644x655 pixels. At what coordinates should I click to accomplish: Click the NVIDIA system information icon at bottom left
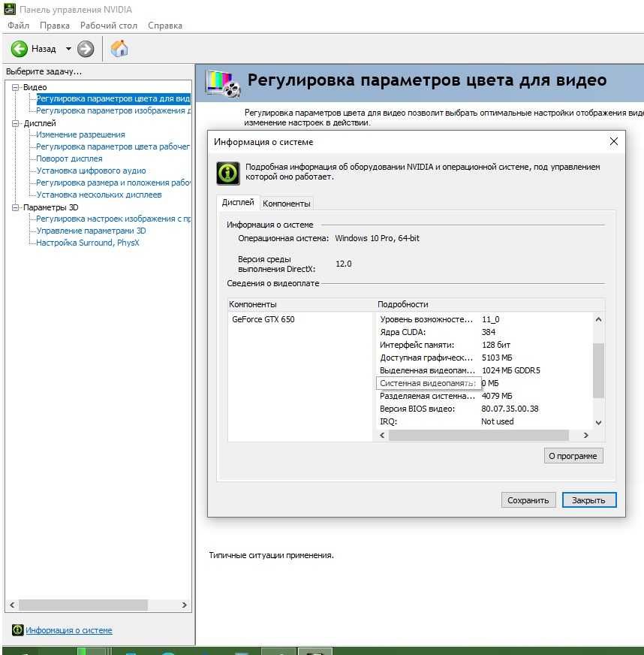pyautogui.click(x=17, y=629)
